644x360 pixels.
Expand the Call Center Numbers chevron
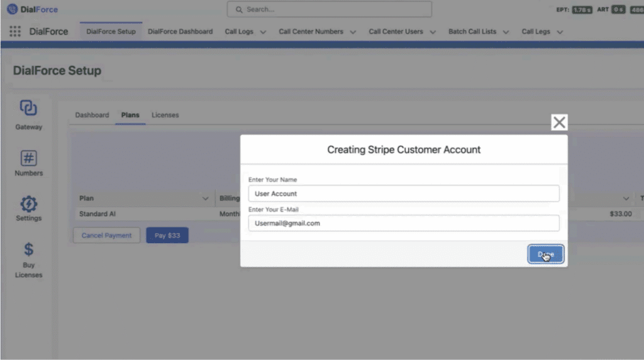coord(353,32)
